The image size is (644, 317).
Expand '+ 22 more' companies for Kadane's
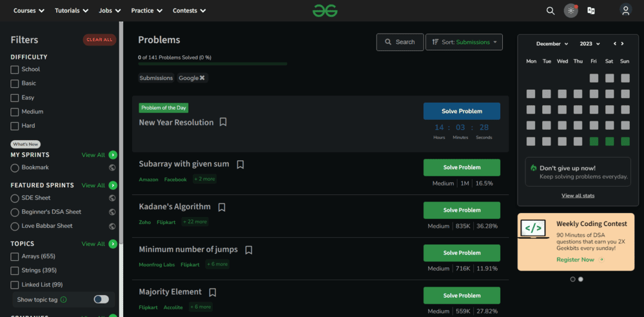195,221
